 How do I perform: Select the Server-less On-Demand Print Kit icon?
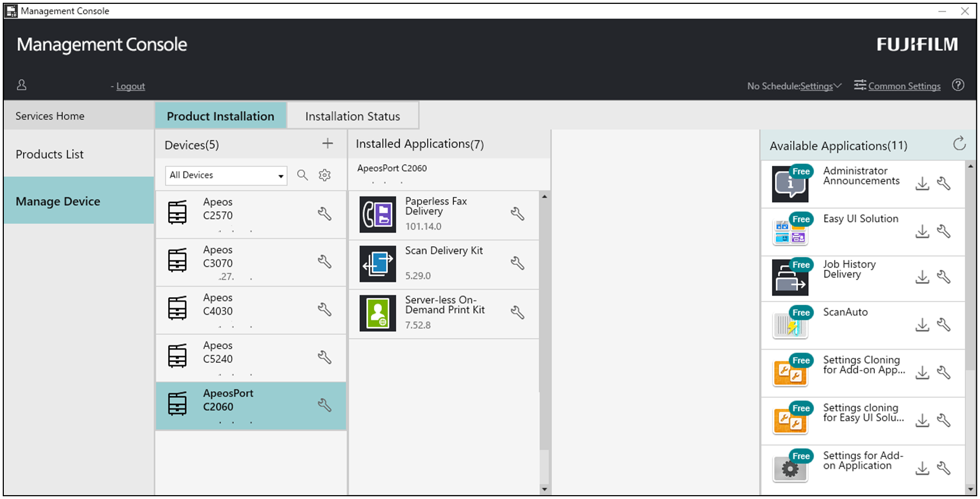click(x=378, y=313)
